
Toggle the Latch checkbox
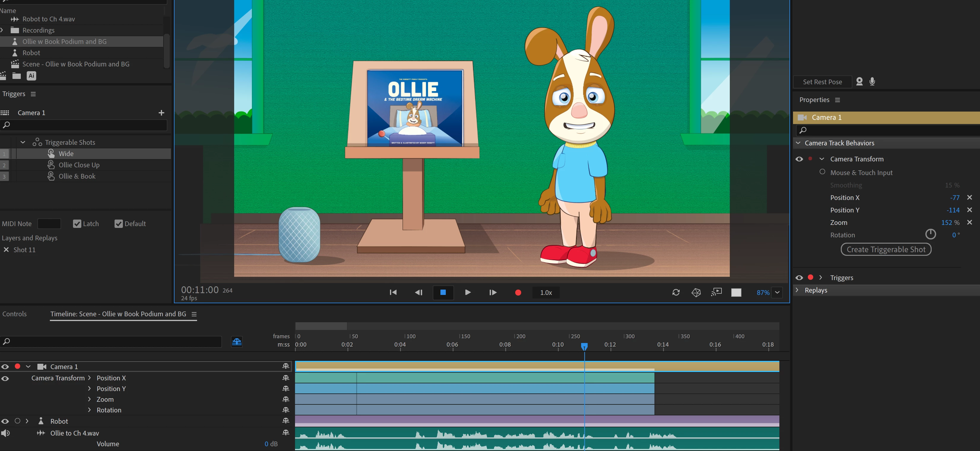[77, 224]
